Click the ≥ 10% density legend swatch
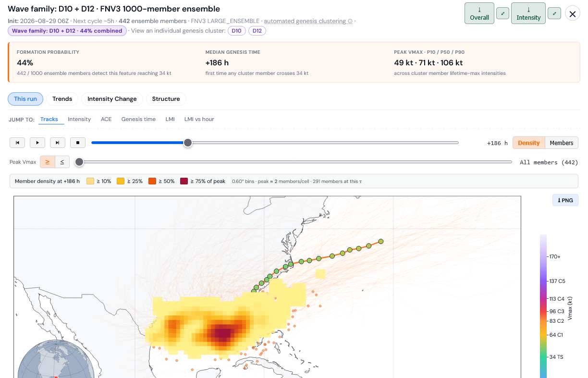588x378 pixels. [90, 181]
